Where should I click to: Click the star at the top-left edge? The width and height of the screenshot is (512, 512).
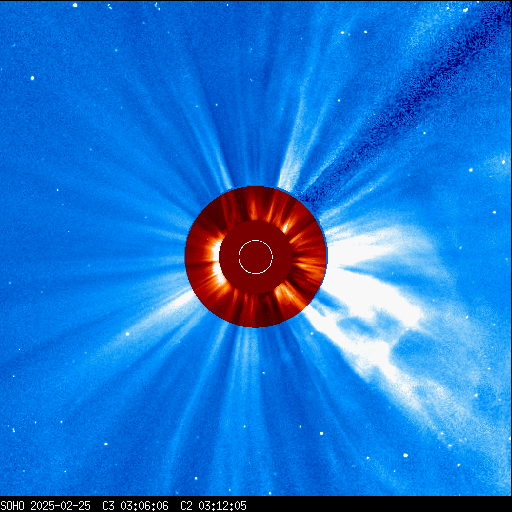coord(75,5)
